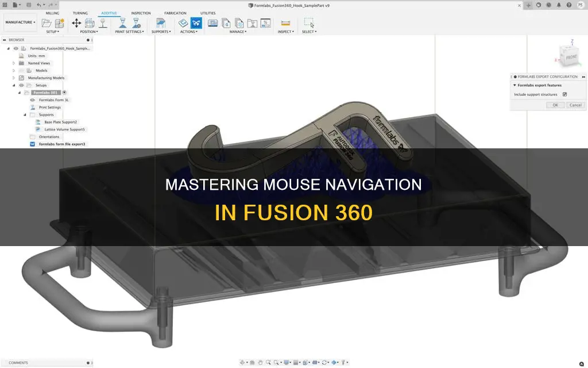Click Cancel in Formlabs Export Configuration

pos(575,105)
